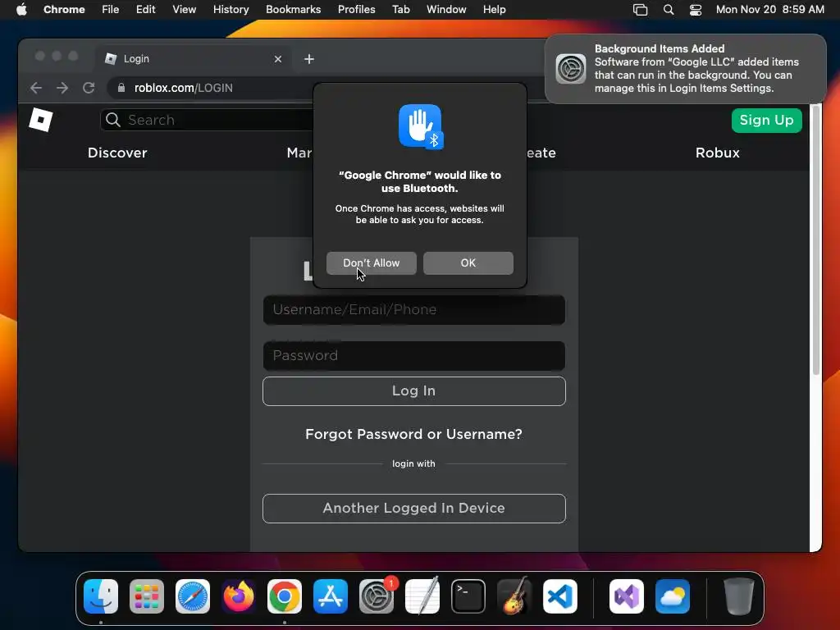Click the magnifier icon in Roblox search
This screenshot has height=630, width=840.
coord(112,120)
